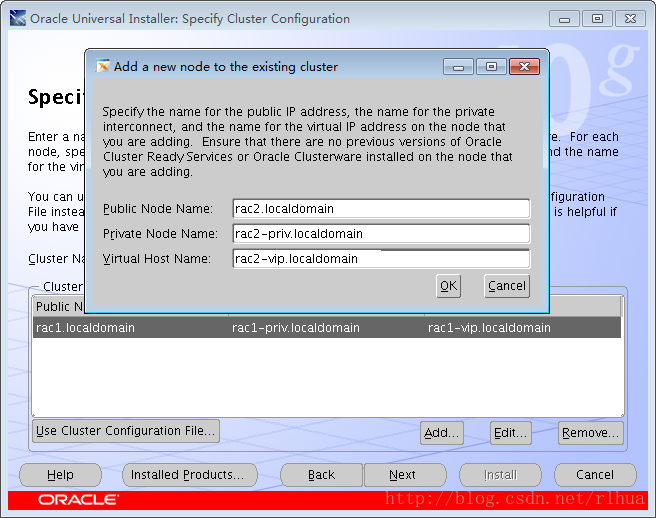This screenshot has width=656, height=518.
Task: Open Use Cluster Configuration File
Action: pos(126,431)
